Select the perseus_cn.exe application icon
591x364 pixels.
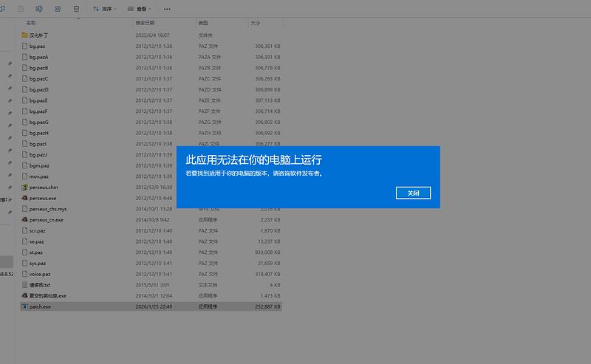[24, 219]
